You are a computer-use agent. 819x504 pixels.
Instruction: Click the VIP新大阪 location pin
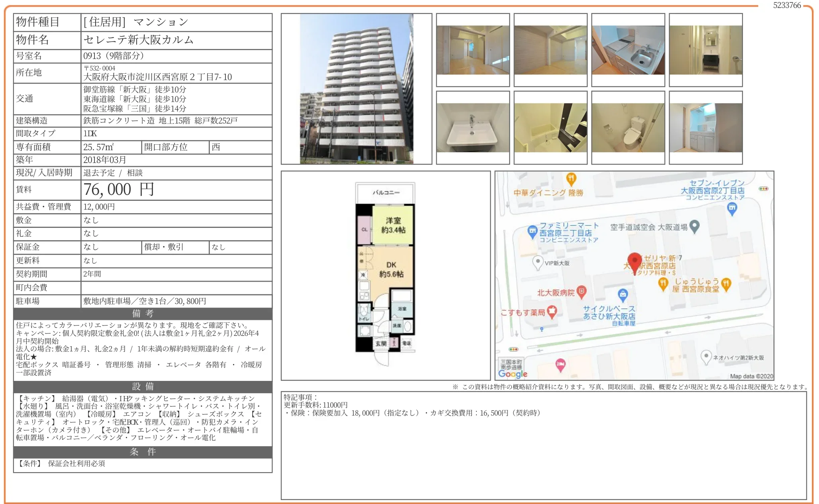pos(538,262)
